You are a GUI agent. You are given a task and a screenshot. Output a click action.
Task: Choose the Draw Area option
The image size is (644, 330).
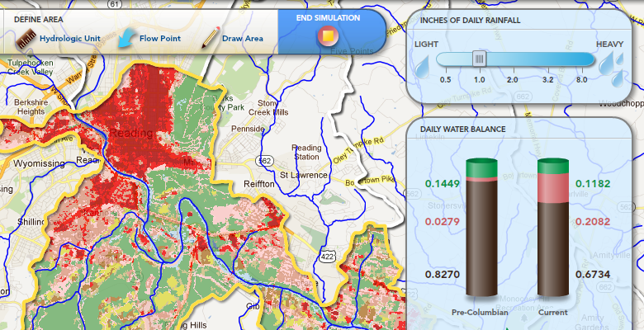pyautogui.click(x=242, y=39)
